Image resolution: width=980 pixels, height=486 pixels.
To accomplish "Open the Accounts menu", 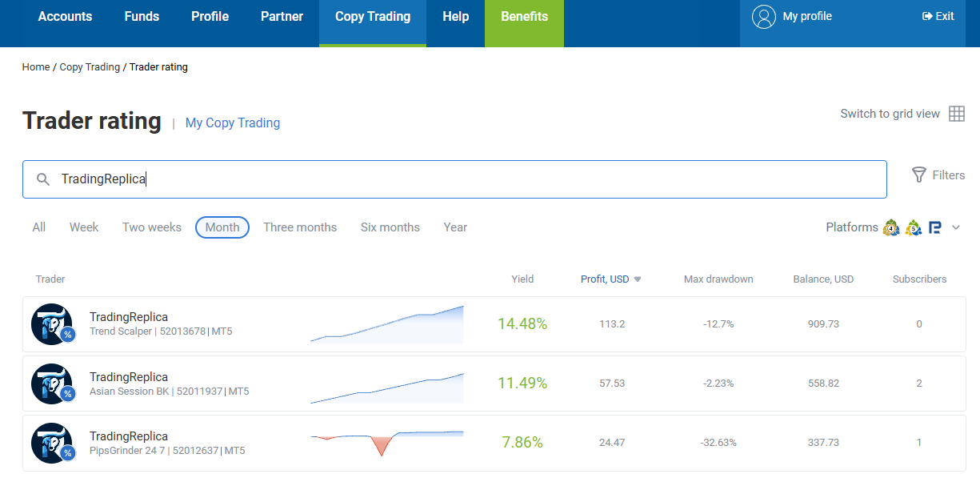I will click(x=65, y=16).
